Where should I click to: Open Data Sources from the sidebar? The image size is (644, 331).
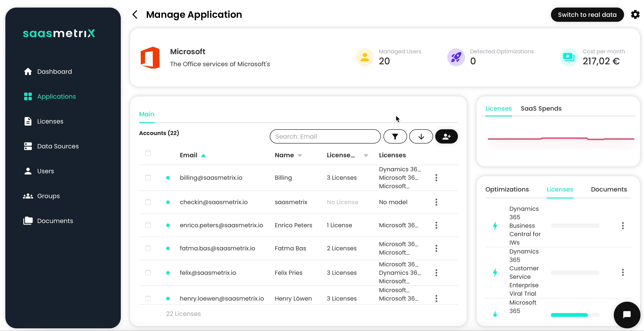(58, 146)
